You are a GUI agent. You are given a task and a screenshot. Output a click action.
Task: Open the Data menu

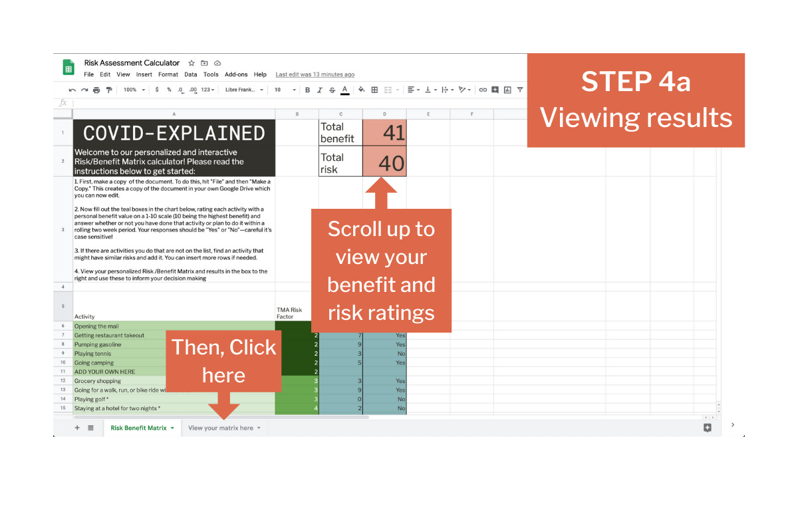pos(191,74)
